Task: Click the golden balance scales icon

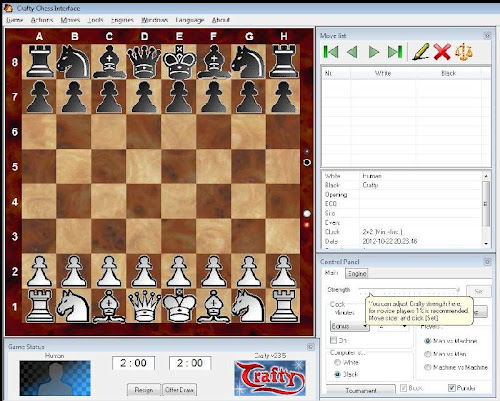Action: [x=464, y=52]
